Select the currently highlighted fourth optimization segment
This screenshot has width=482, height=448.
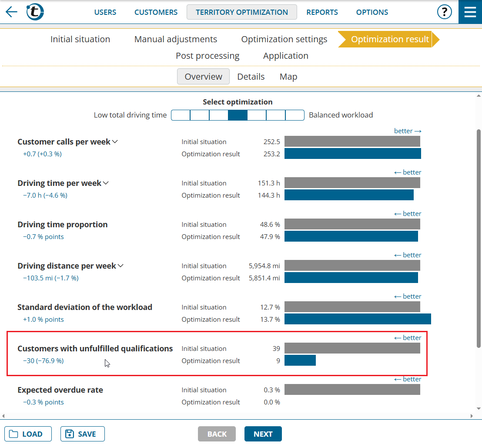238,115
